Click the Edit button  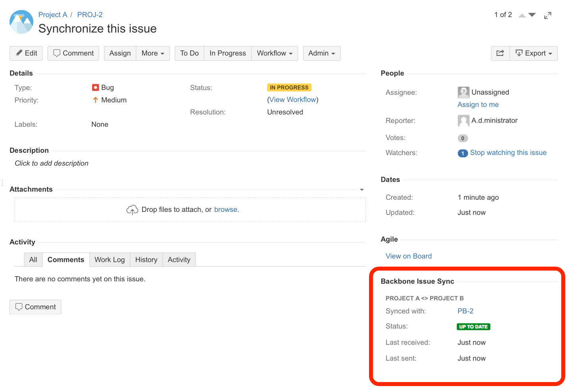pyautogui.click(x=26, y=53)
